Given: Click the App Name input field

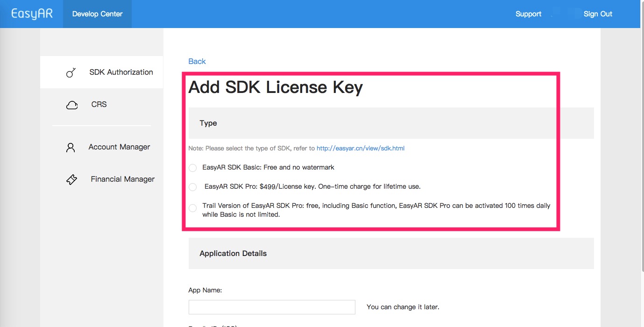Looking at the screenshot, I should tap(272, 307).
